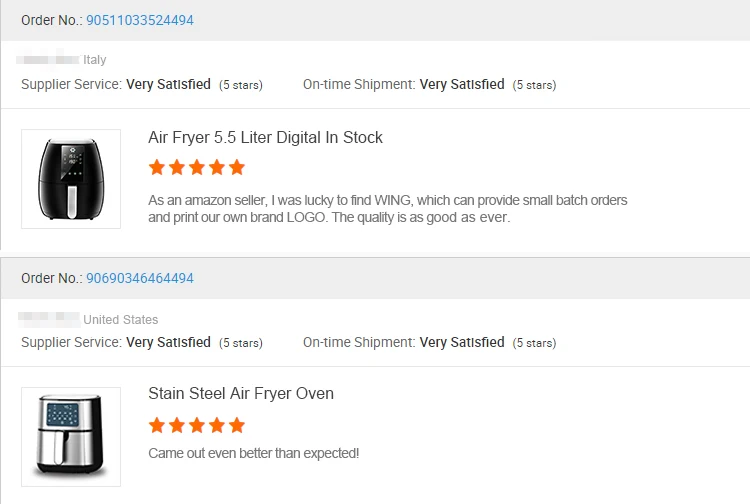Click first star of Air Fryer 5.5 Liter rating
Screen dimensions: 750x504
pyautogui.click(x=157, y=167)
